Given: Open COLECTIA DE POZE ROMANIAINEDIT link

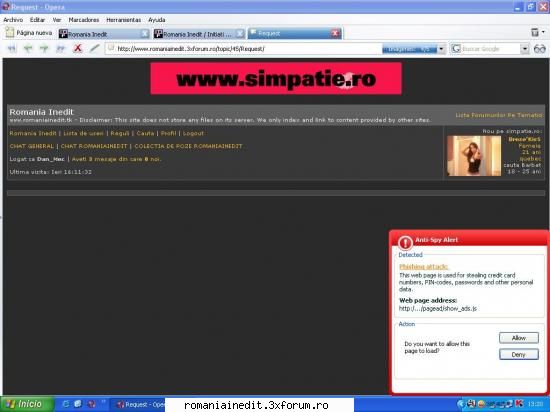Looking at the screenshot, I should click(188, 146).
